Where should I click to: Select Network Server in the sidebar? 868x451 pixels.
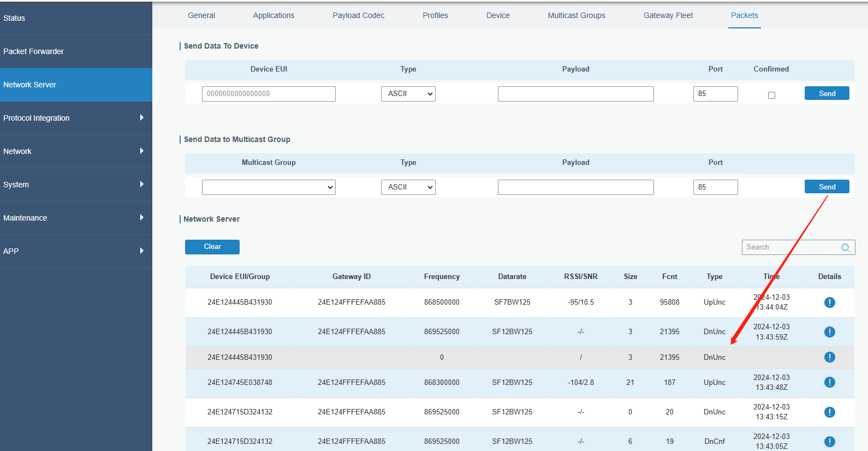(x=76, y=85)
